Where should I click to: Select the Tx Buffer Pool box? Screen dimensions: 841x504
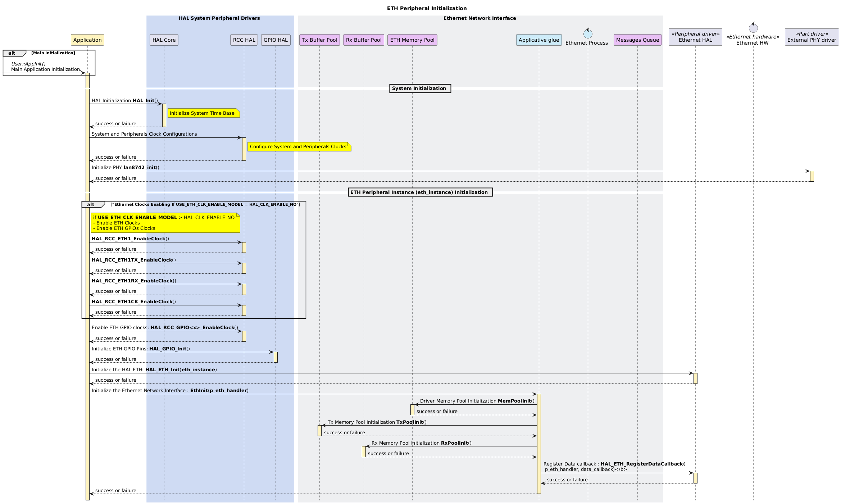pyautogui.click(x=319, y=40)
